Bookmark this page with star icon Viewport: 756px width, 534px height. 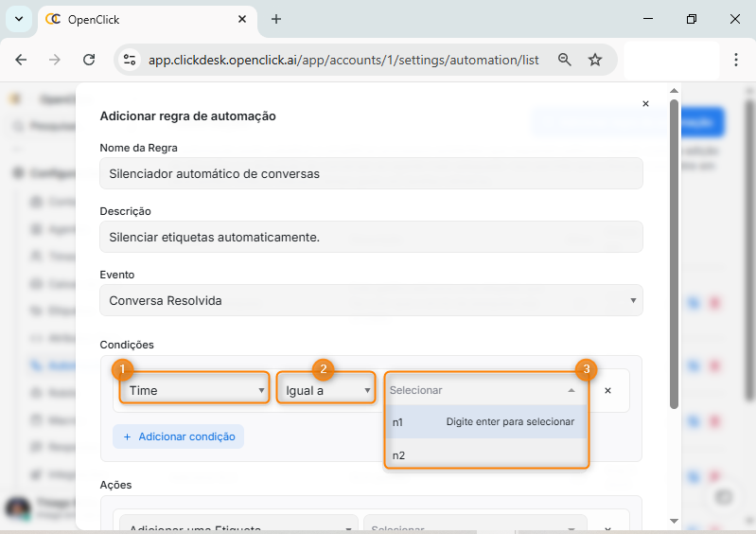tap(595, 60)
